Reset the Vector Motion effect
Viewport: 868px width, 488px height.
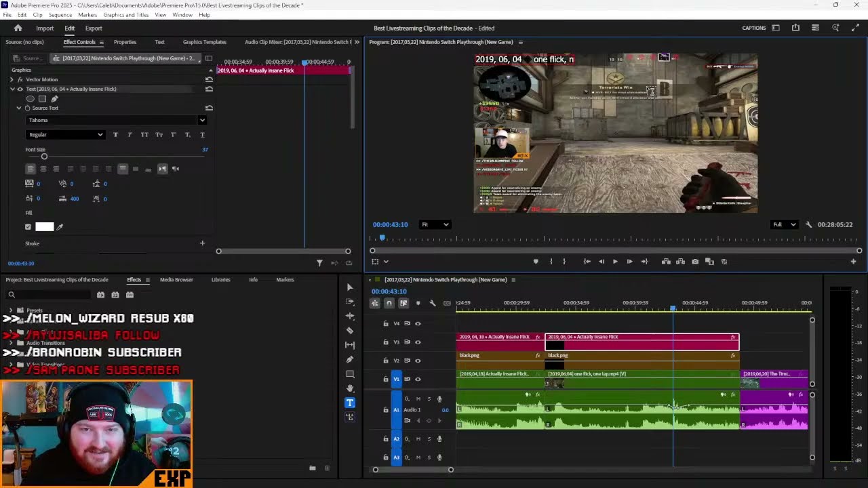tap(209, 79)
